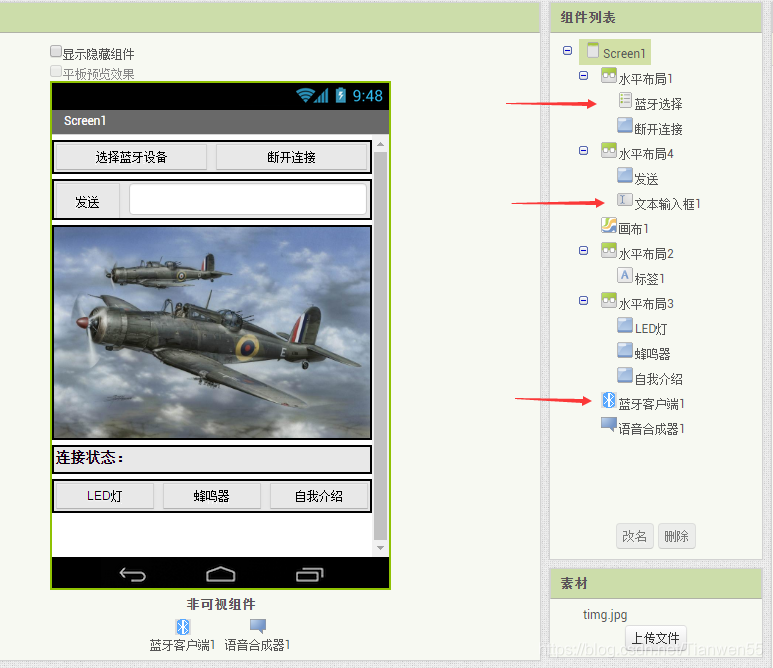Click the 上传文件 upload button

(656, 637)
